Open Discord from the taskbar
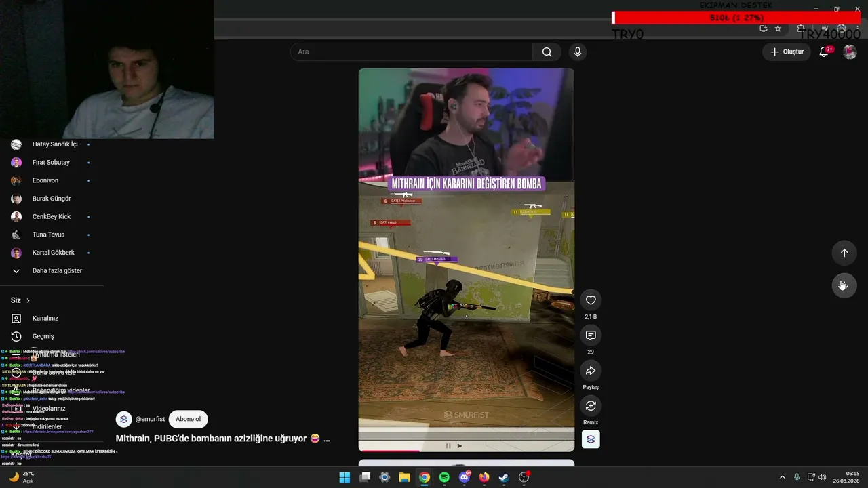Viewport: 868px width, 488px height. 465,477
